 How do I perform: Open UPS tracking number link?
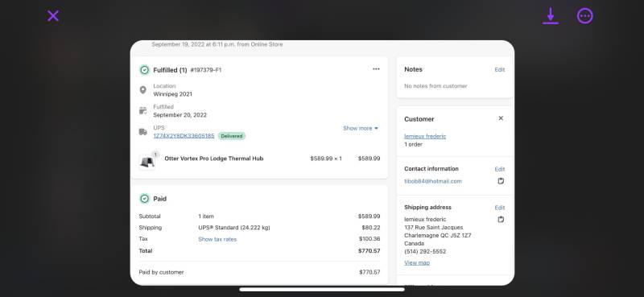pos(184,136)
